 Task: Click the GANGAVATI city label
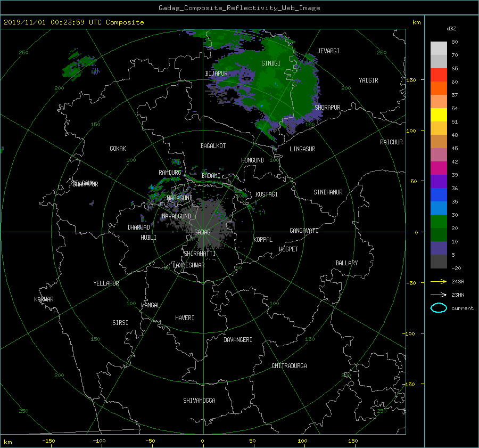pos(304,231)
